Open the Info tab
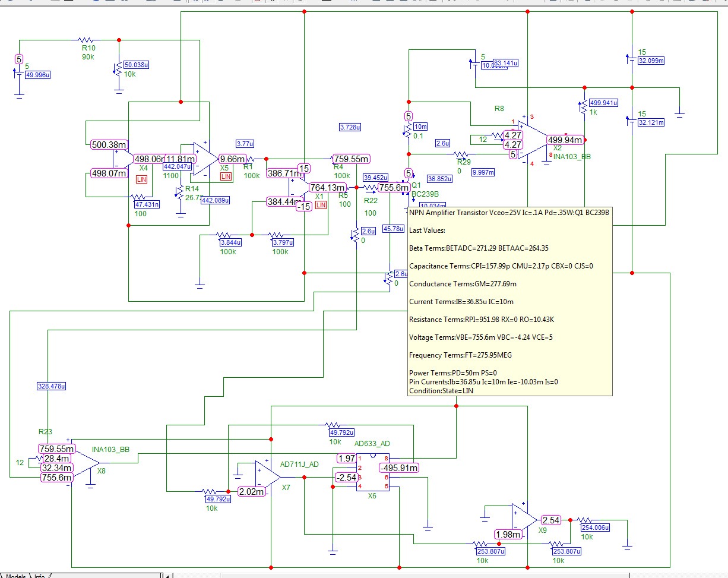 tap(39, 575)
